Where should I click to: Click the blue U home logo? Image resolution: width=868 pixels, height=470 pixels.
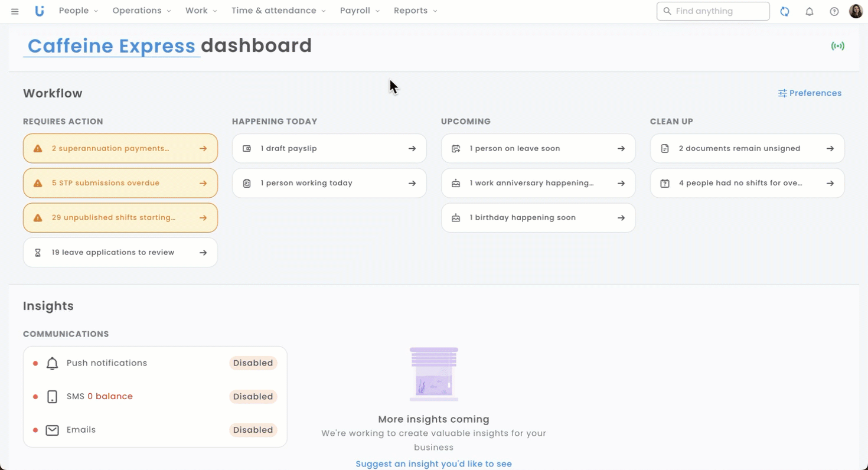tap(40, 11)
